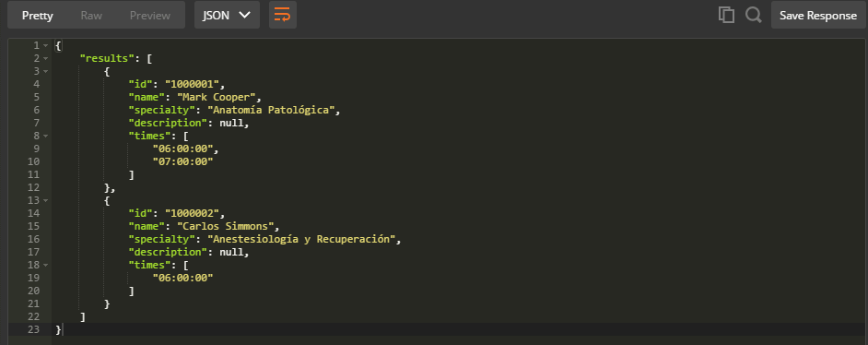This screenshot has width=868, height=345.
Task: Copy response using the copy icon
Action: (x=726, y=15)
